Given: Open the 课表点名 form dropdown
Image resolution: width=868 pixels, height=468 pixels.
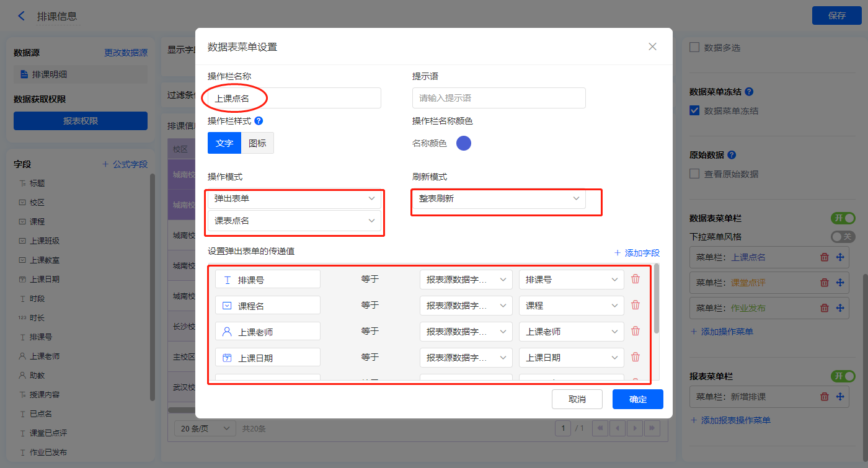Looking at the screenshot, I should click(x=294, y=221).
